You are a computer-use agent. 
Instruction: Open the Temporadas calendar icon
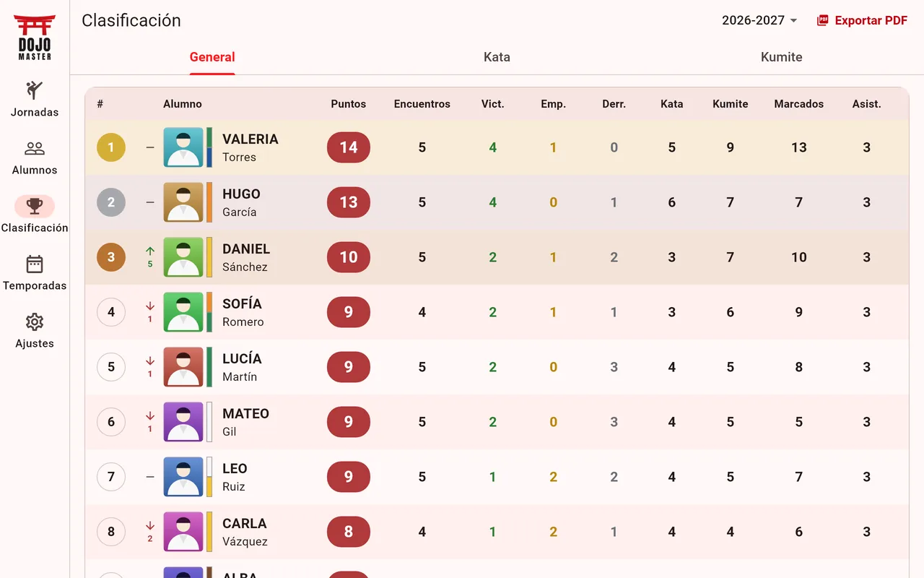tap(35, 264)
